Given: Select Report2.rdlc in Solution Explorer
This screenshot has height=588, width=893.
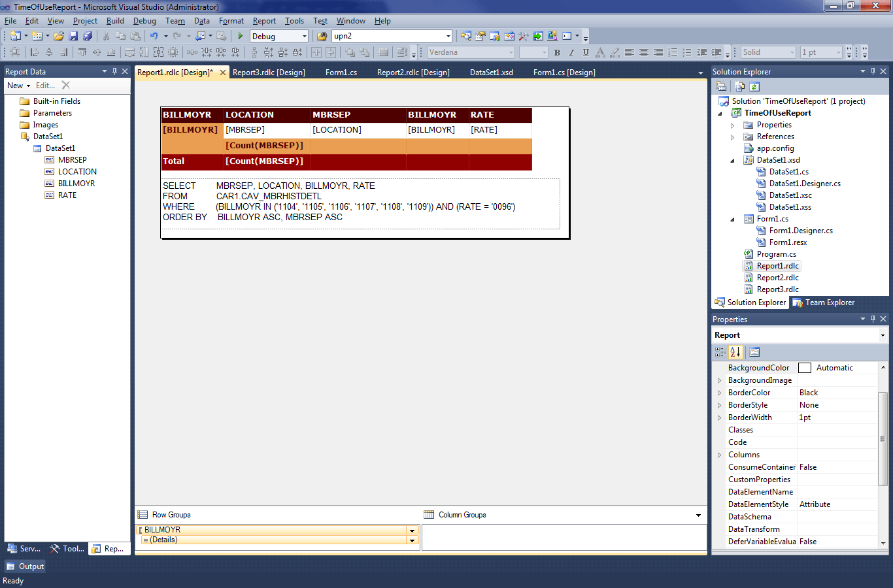Looking at the screenshot, I should click(x=777, y=278).
